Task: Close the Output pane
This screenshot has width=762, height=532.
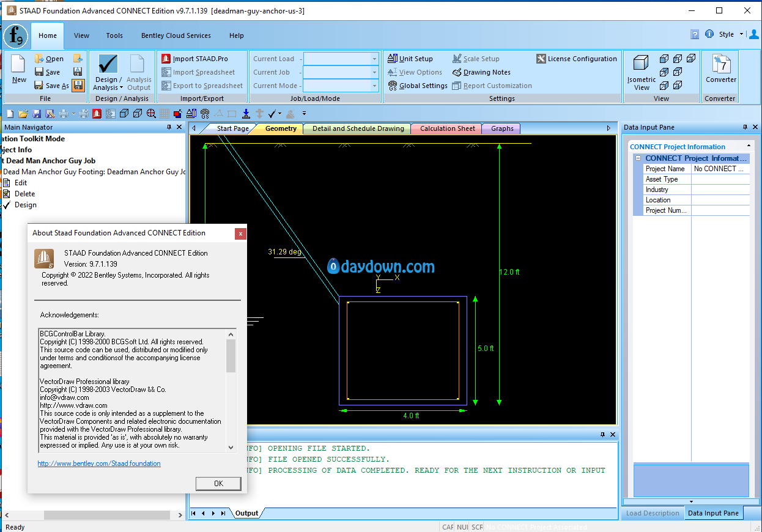Action: (x=612, y=434)
